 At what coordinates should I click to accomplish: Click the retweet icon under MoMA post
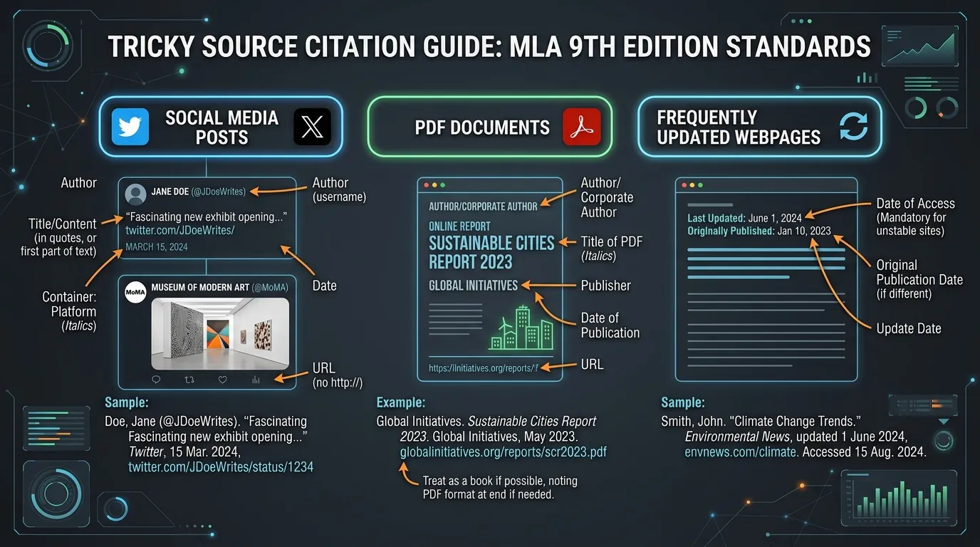pyautogui.click(x=189, y=380)
